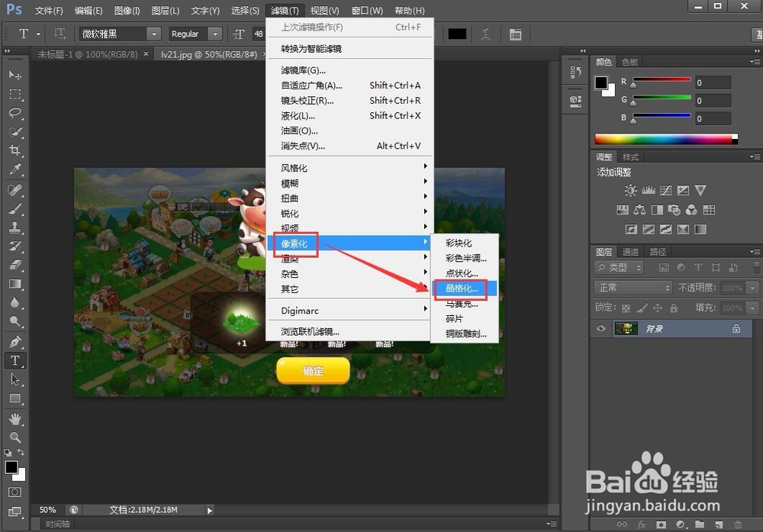Select the Hand tool
The height and width of the screenshot is (532, 763).
pyautogui.click(x=15, y=418)
